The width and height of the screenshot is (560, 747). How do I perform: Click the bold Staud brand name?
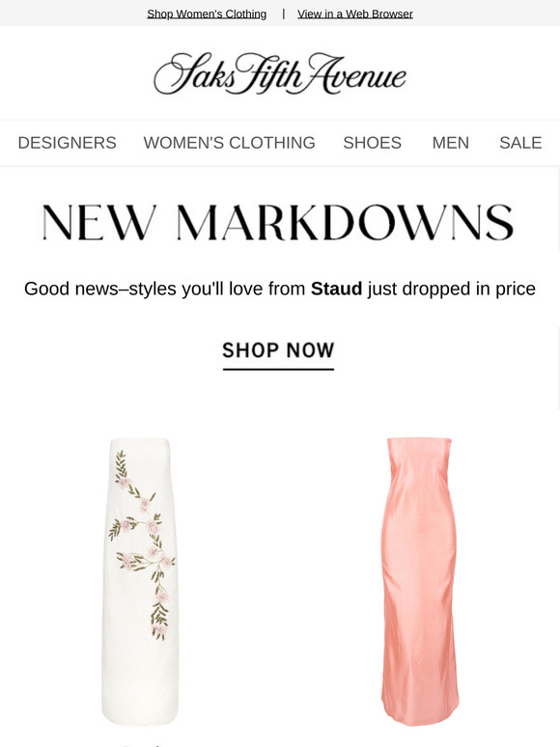[x=336, y=289]
